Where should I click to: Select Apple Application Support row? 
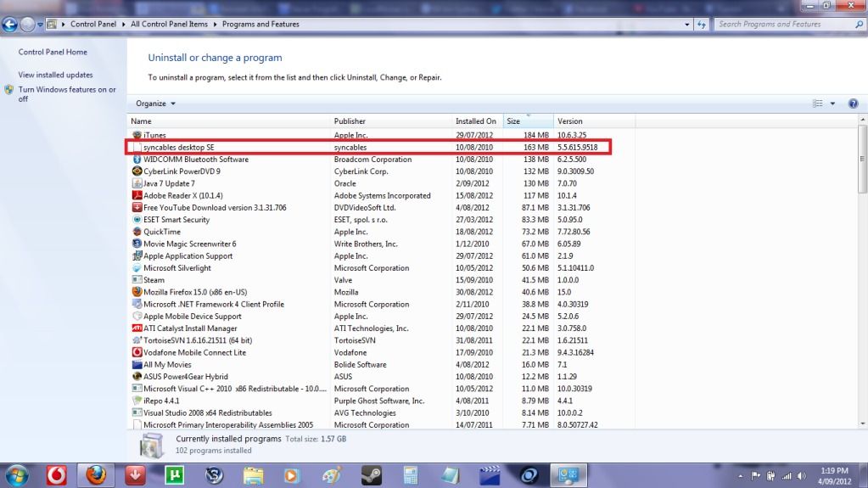[x=382, y=256]
